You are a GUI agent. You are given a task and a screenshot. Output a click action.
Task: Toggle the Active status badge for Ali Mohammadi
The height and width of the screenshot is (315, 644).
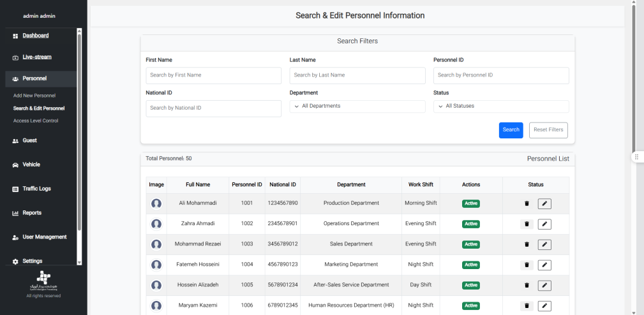(x=471, y=203)
